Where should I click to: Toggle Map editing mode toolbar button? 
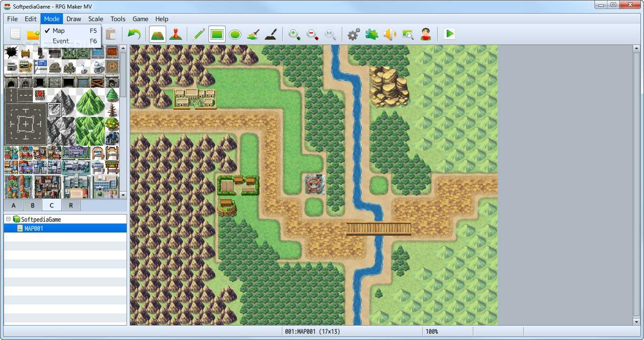pyautogui.click(x=158, y=34)
